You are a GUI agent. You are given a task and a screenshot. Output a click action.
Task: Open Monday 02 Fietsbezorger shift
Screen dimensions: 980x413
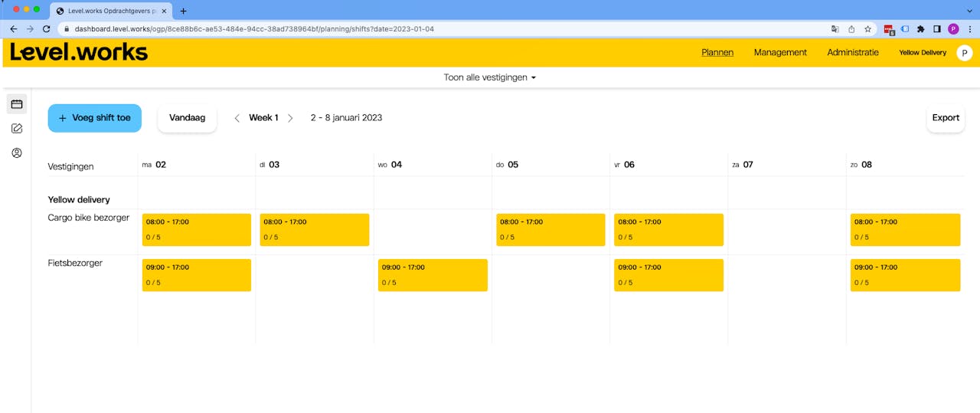click(x=197, y=275)
